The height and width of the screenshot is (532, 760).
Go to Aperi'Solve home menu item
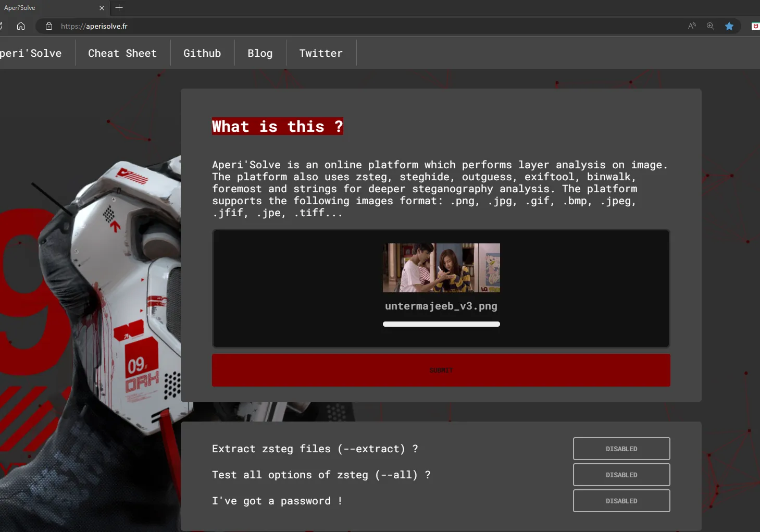[x=31, y=53]
